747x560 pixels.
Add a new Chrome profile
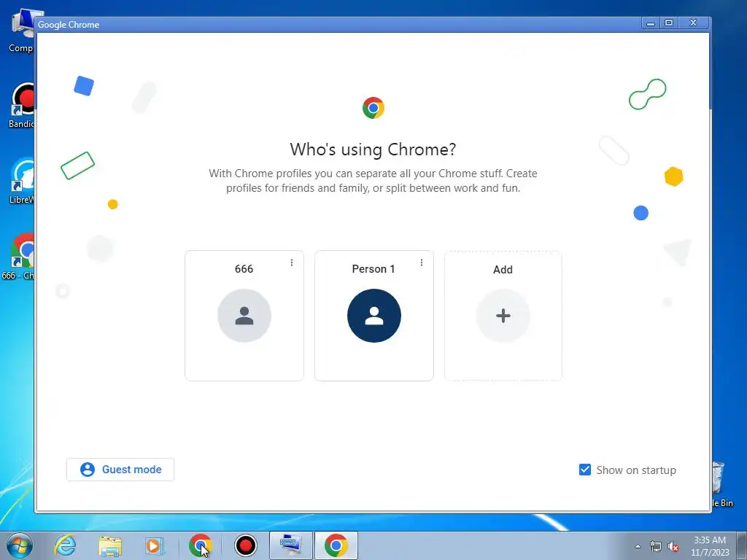[x=503, y=315]
